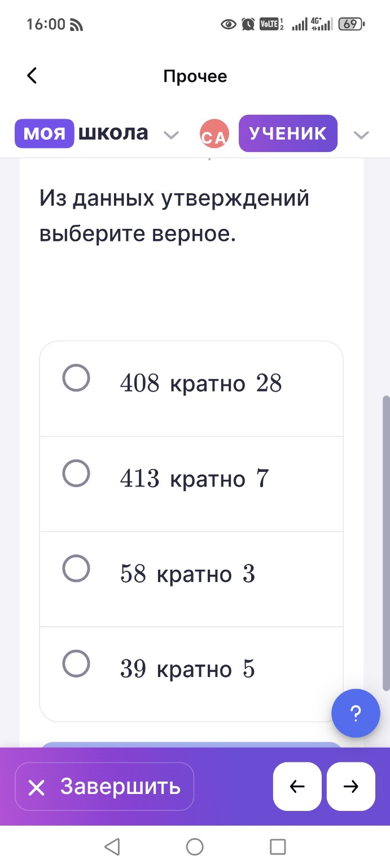Open the eye icon in the status bar
The height and width of the screenshot is (868, 390).
[x=228, y=25]
